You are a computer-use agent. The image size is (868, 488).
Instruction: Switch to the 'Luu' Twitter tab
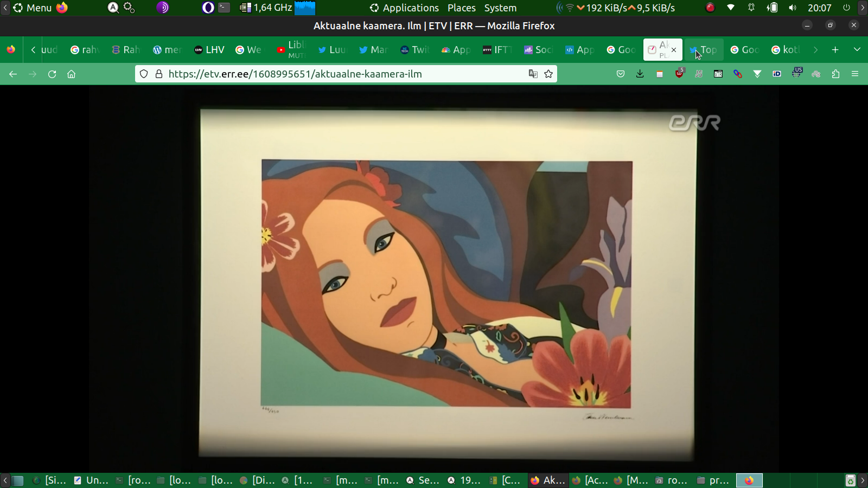[332, 50]
